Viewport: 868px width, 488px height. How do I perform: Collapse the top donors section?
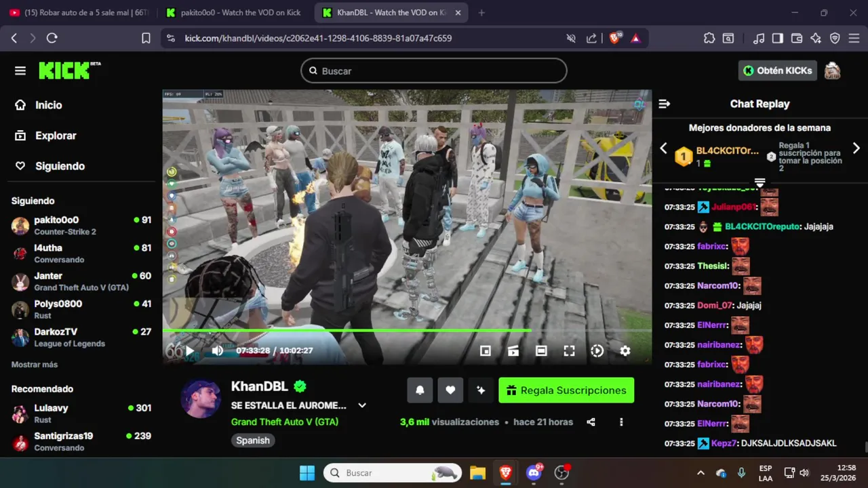[759, 183]
